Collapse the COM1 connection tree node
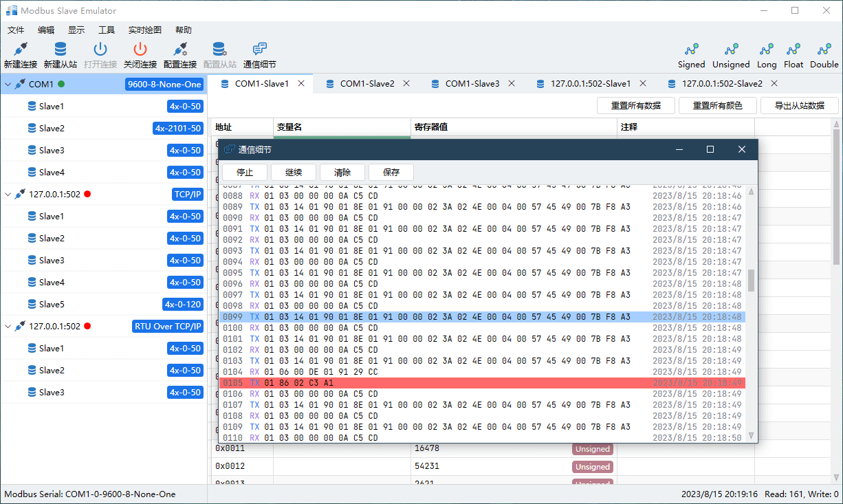843x504 pixels. [8, 85]
